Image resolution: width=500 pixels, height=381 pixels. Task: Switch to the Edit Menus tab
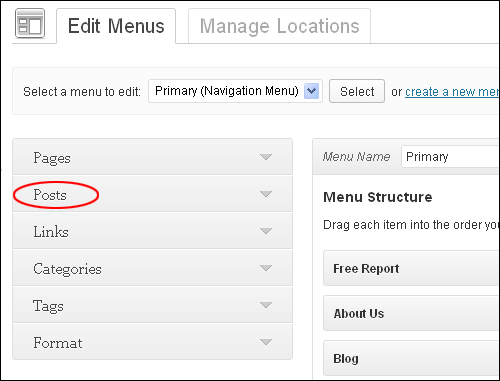click(x=116, y=26)
